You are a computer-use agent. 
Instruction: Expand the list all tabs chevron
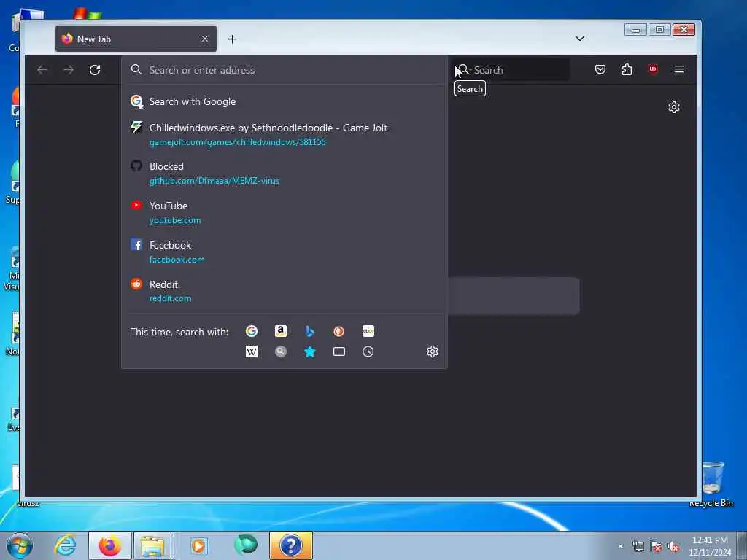tap(580, 39)
